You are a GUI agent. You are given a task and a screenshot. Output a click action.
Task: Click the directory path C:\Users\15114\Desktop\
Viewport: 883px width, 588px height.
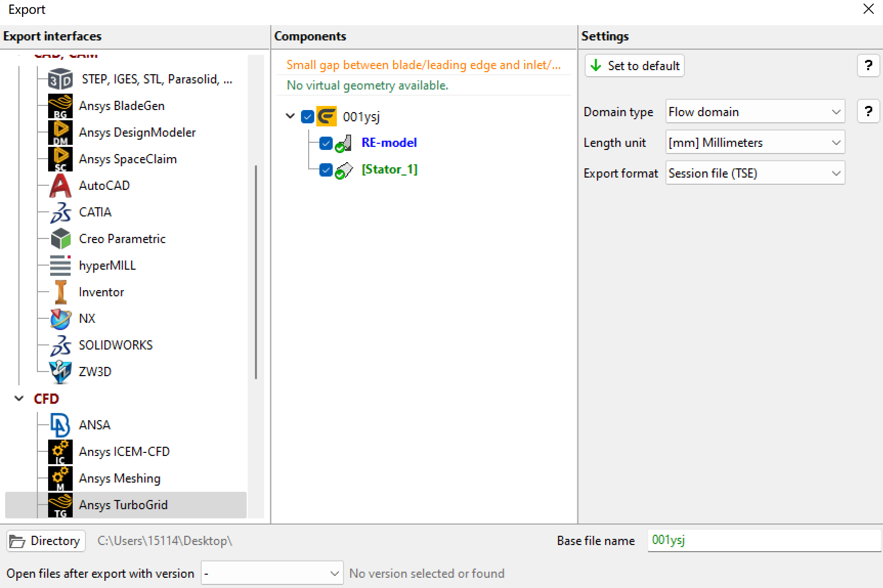[165, 541]
